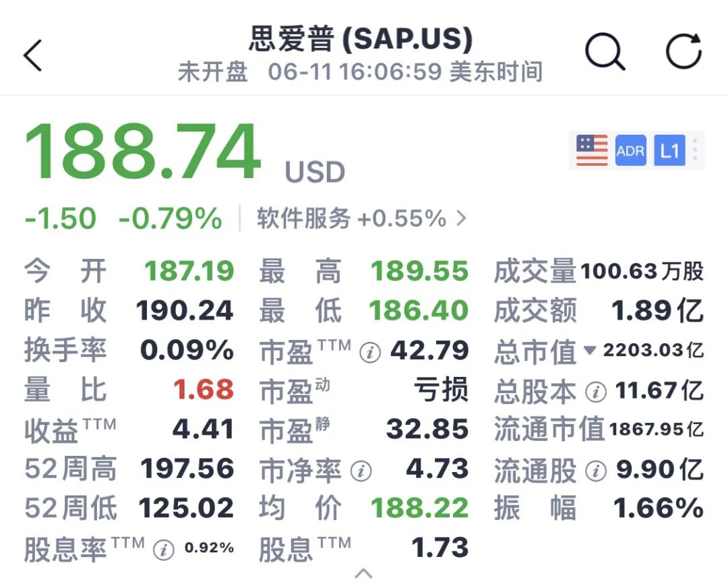
Task: Open the 软件服务 +0.55% sector link
Action: (x=351, y=218)
